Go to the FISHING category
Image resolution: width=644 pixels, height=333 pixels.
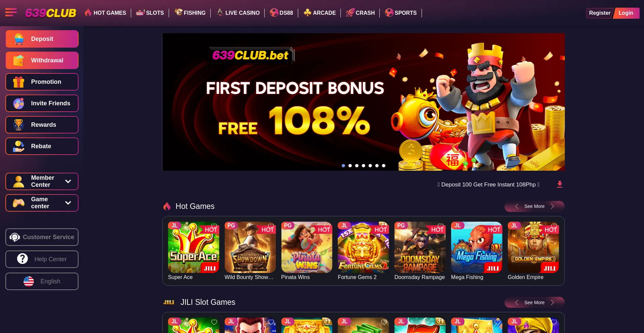pos(190,13)
